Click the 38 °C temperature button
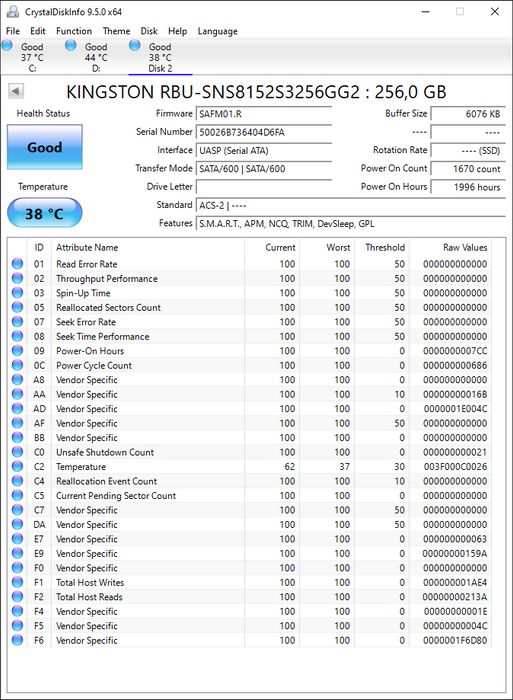 tap(45, 213)
